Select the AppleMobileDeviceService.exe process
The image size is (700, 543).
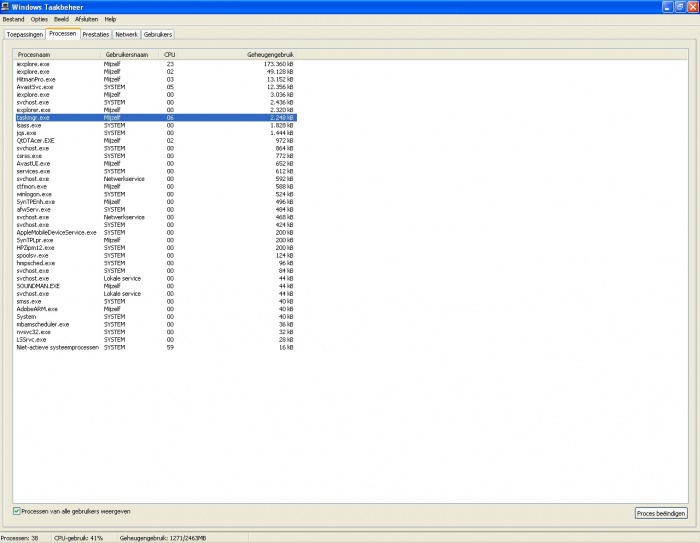click(155, 233)
